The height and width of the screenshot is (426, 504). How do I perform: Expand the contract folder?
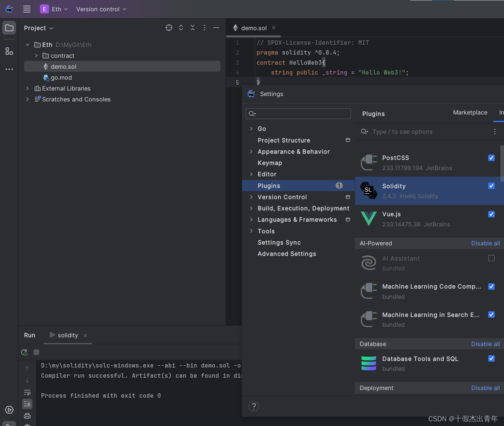[36, 56]
